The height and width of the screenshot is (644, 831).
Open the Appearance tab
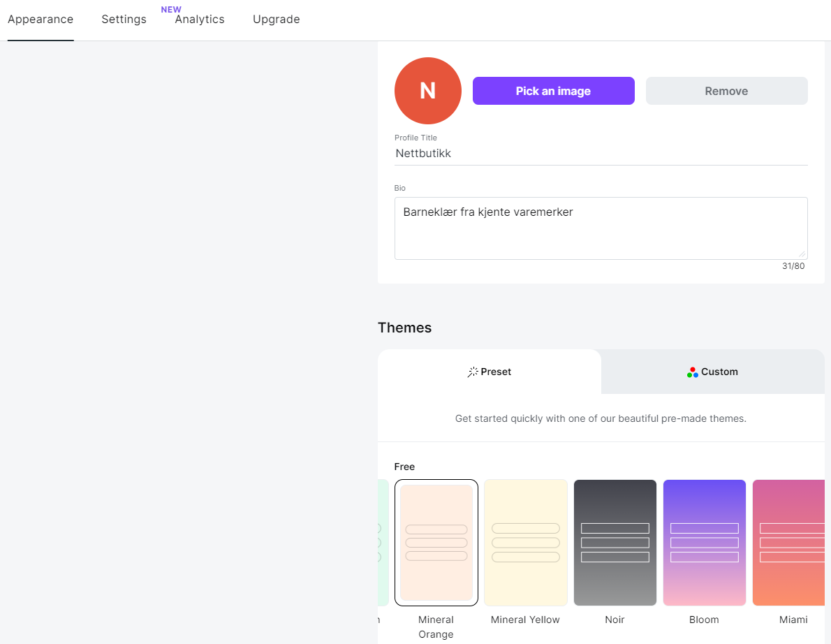click(x=41, y=20)
